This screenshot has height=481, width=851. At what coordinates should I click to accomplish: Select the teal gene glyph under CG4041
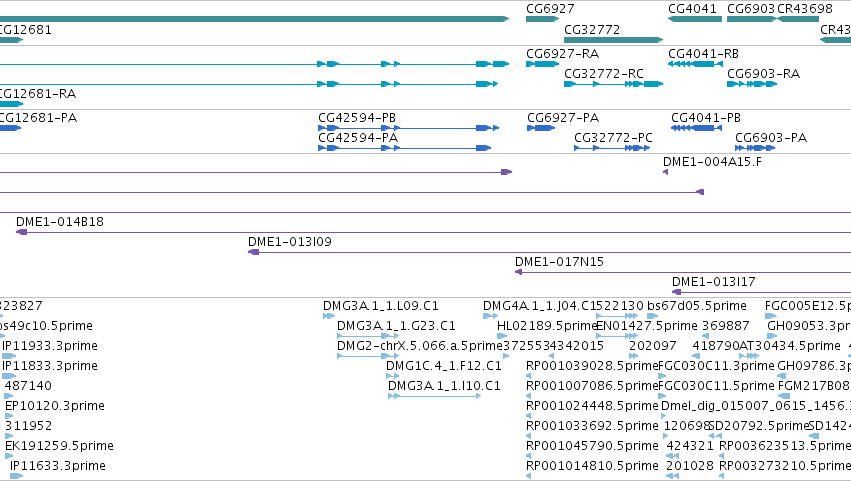(695, 20)
